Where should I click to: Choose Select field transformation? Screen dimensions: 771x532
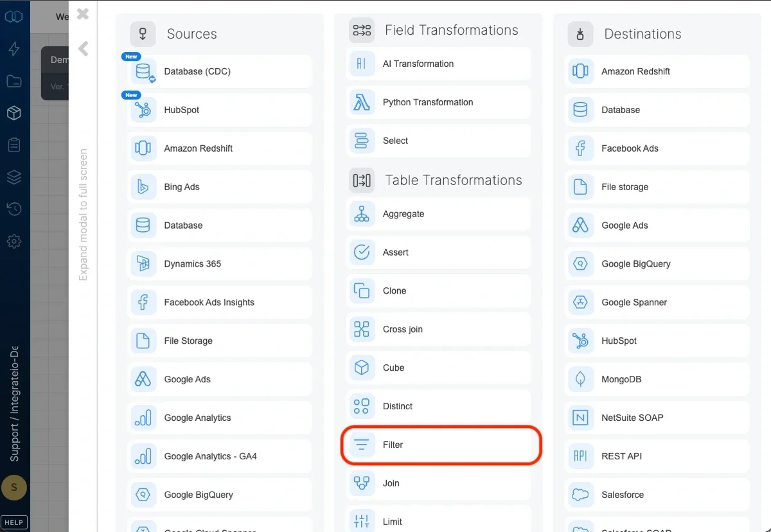click(438, 141)
